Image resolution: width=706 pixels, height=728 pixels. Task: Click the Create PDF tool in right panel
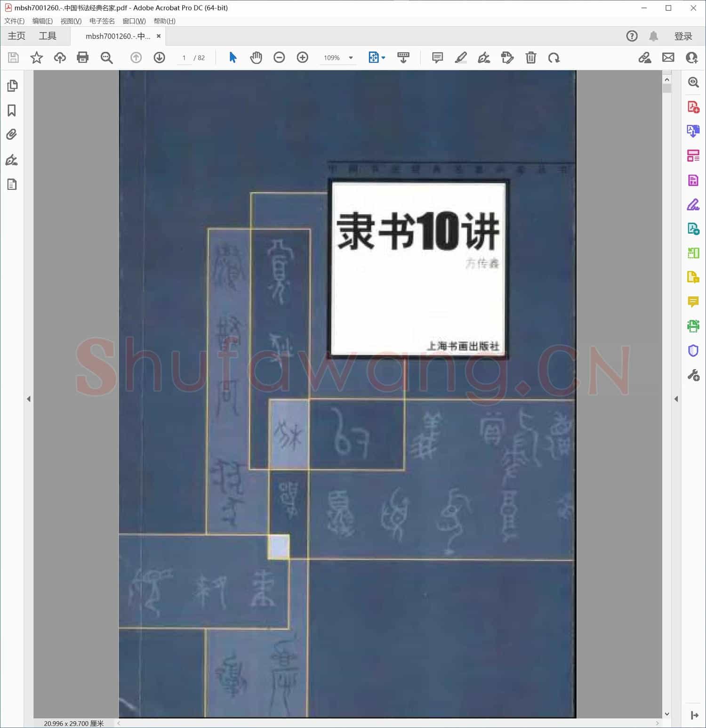(693, 107)
